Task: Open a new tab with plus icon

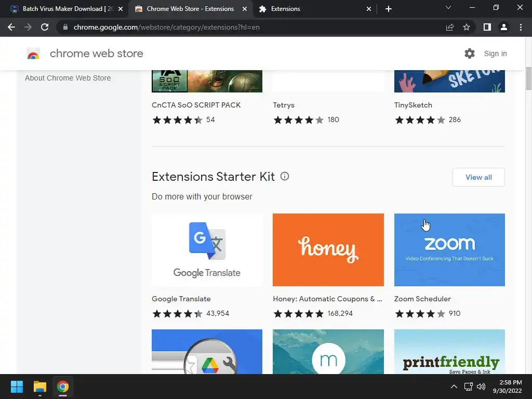Action: click(389, 9)
